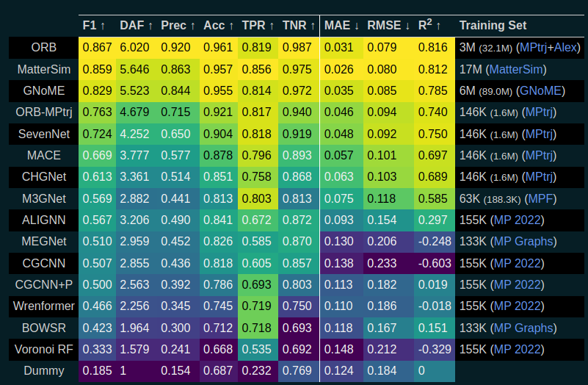The width and height of the screenshot is (588, 385).
Task: Open MPtrj link in MACE row
Action: [539, 155]
